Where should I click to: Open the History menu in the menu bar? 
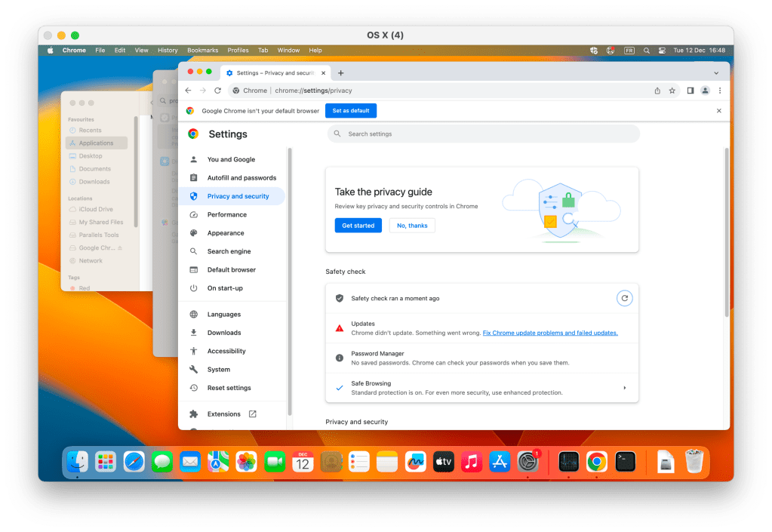pyautogui.click(x=168, y=51)
